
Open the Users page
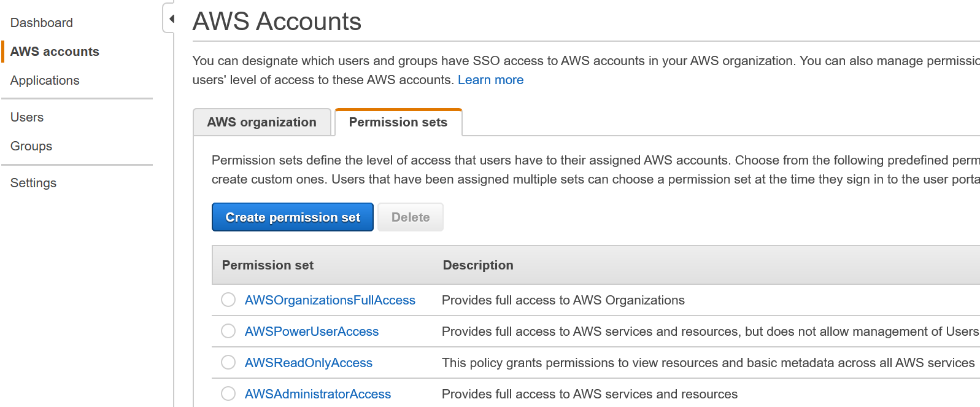click(x=27, y=117)
